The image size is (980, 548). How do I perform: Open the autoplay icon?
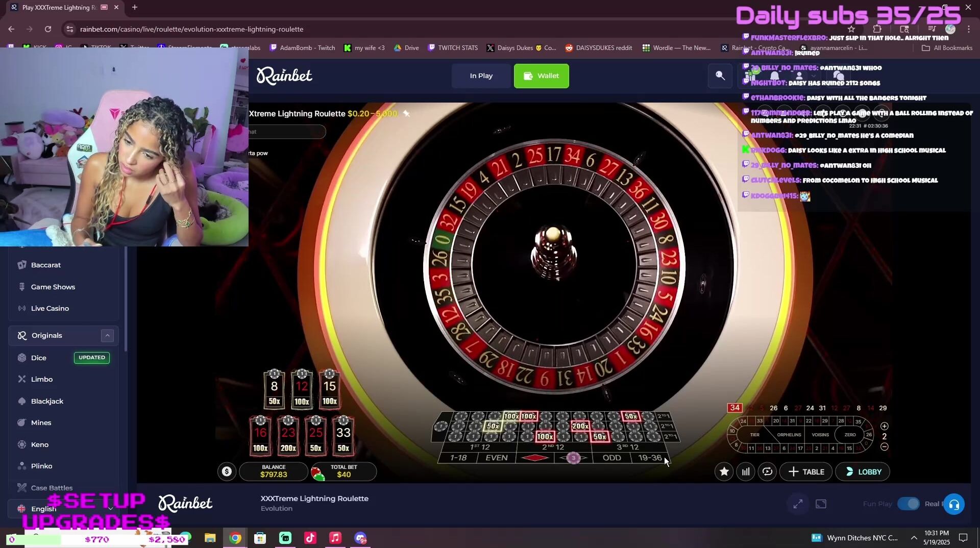coord(767,472)
